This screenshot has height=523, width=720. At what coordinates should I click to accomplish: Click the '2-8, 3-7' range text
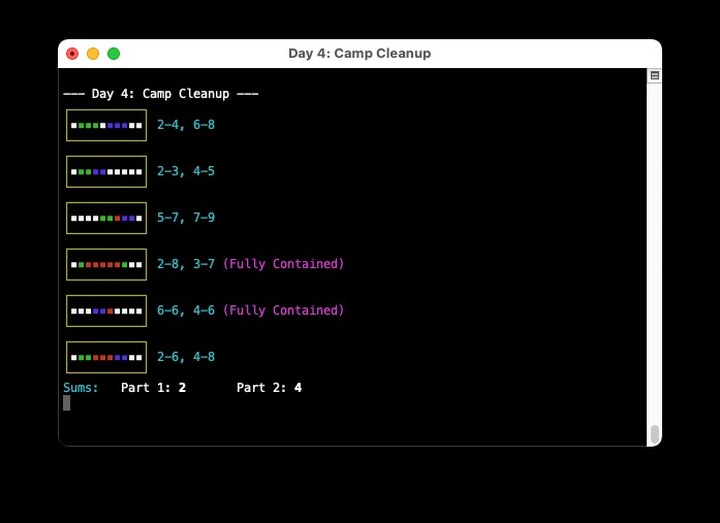(186, 264)
